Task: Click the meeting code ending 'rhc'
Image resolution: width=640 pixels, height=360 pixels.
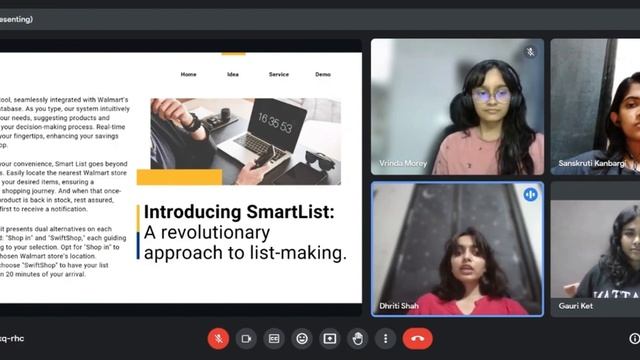Action: tap(12, 338)
